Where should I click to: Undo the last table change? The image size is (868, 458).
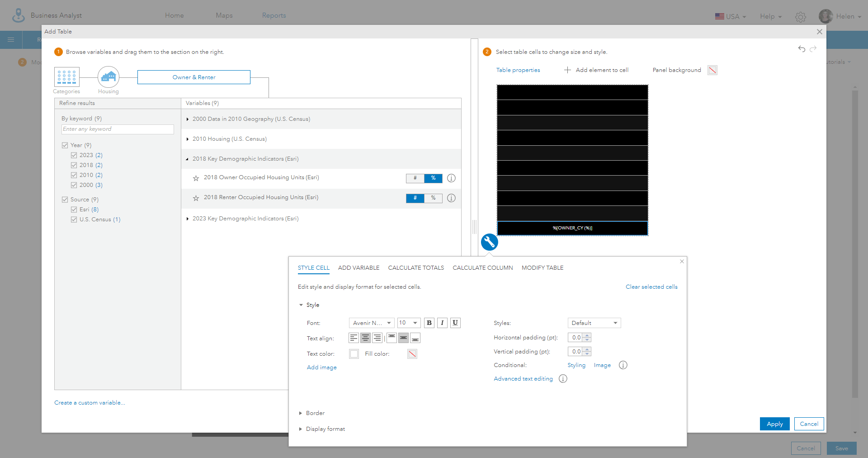(802, 49)
